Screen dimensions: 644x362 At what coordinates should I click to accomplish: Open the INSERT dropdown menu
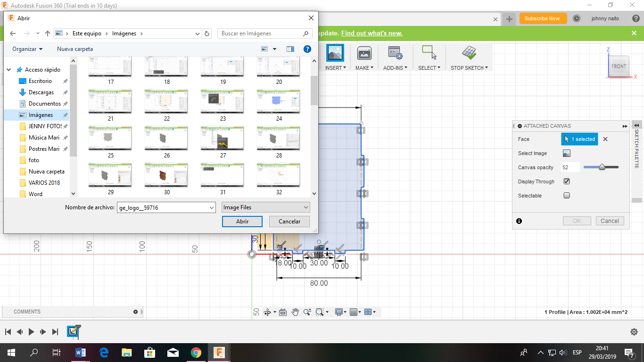click(336, 68)
